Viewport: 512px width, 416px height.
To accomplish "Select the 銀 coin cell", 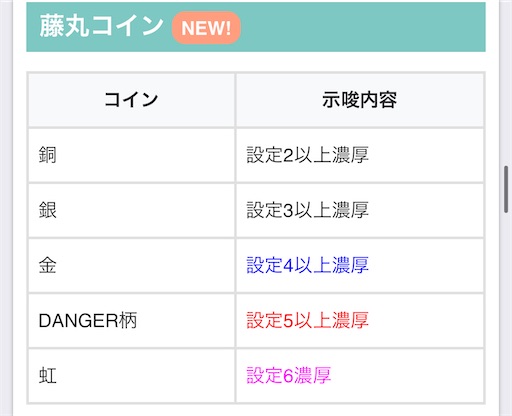I will [x=131, y=210].
